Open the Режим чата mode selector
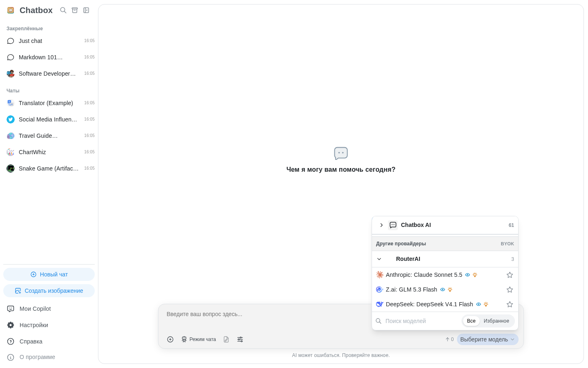 click(x=198, y=339)
